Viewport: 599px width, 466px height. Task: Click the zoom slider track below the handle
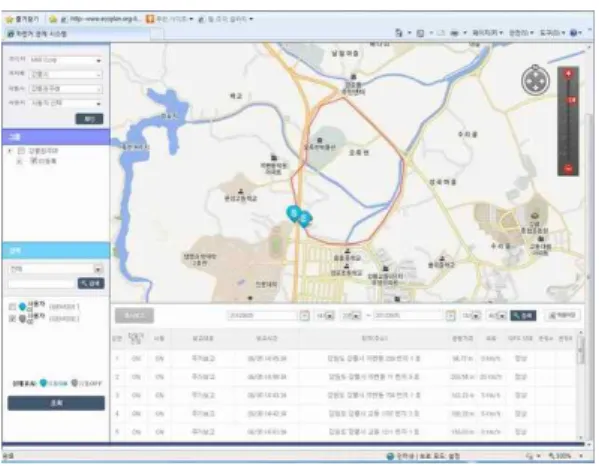tap(568, 134)
